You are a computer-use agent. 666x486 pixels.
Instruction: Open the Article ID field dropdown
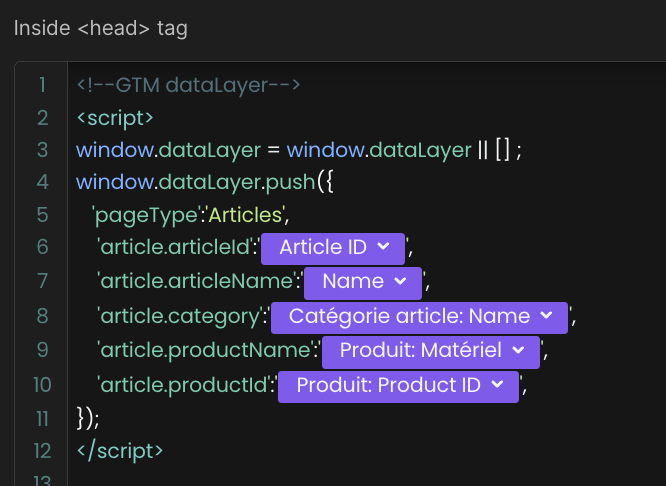[333, 249]
